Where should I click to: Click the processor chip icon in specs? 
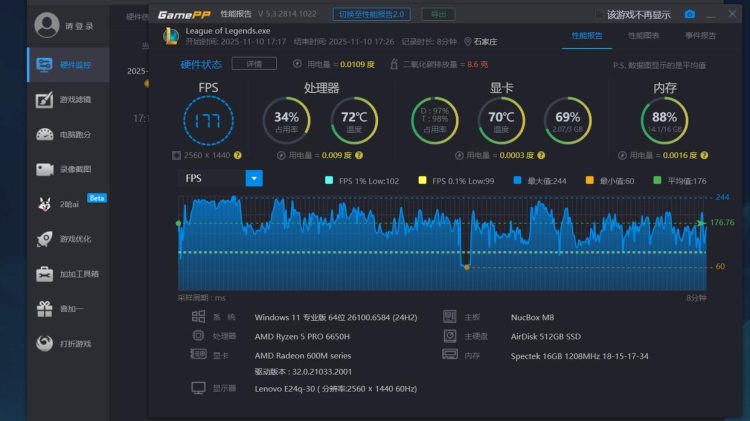coord(198,335)
